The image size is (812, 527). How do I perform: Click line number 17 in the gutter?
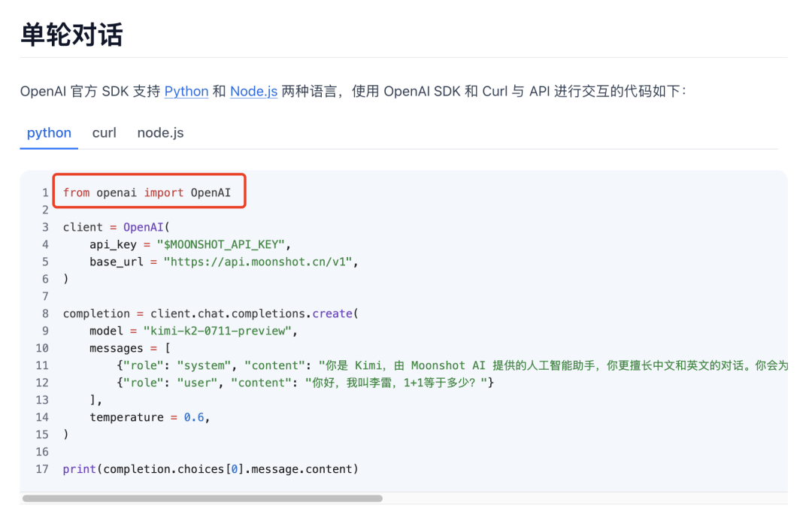[42, 469]
